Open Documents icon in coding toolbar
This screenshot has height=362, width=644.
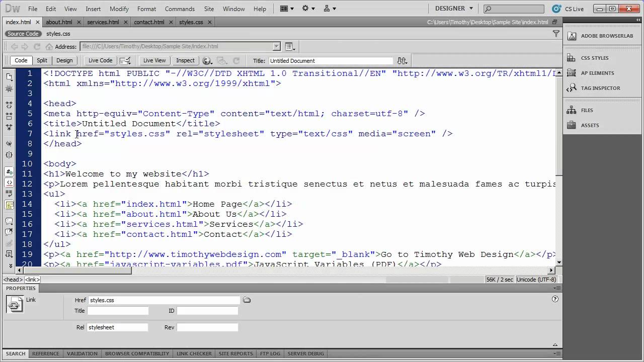(x=9, y=77)
